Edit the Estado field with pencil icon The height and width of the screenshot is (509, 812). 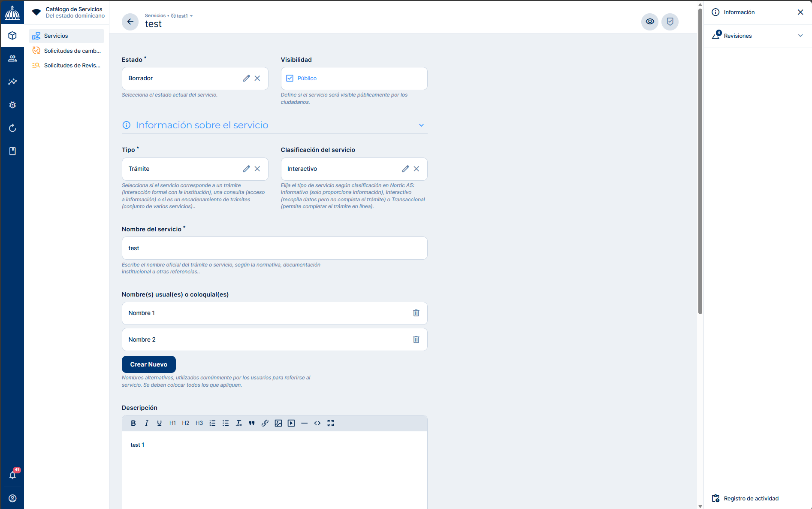[x=246, y=79]
